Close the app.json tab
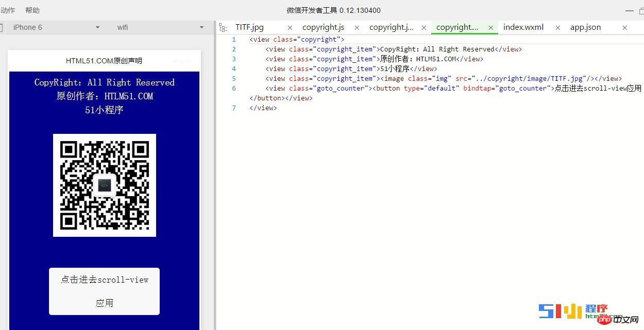Screen dimensions: 644x330 (625, 27)
